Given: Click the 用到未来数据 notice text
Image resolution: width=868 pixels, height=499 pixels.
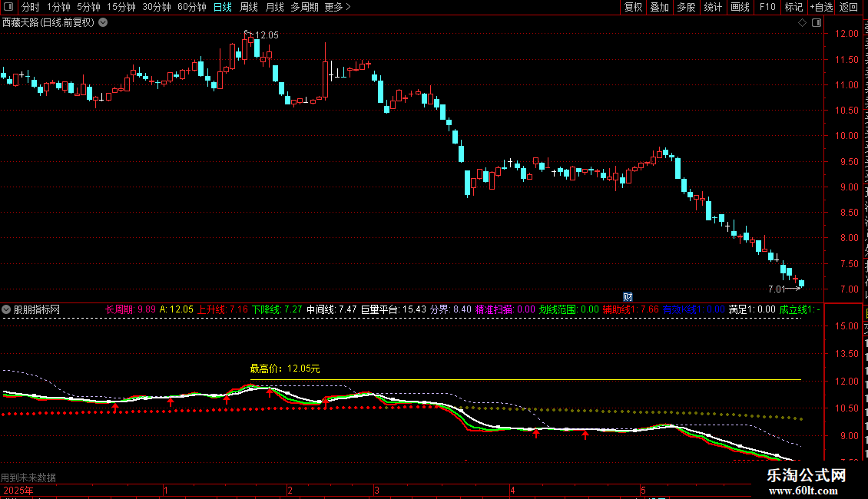Looking at the screenshot, I should (x=28, y=478).
